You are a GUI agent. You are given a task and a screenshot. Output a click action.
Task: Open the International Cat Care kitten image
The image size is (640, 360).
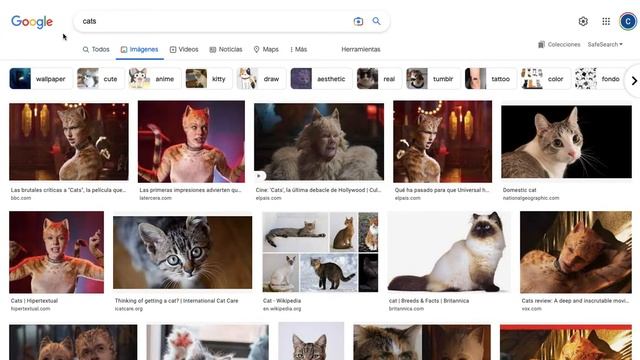click(182, 252)
